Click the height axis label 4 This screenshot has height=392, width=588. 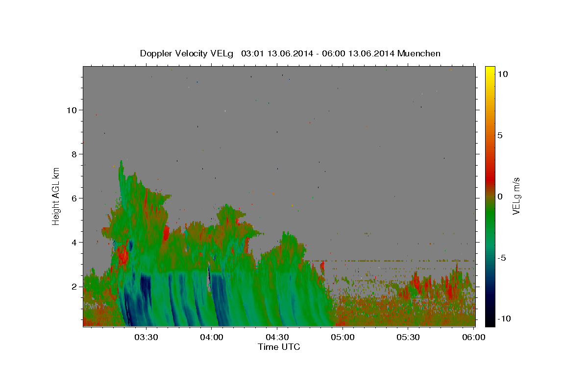pyautogui.click(x=74, y=243)
